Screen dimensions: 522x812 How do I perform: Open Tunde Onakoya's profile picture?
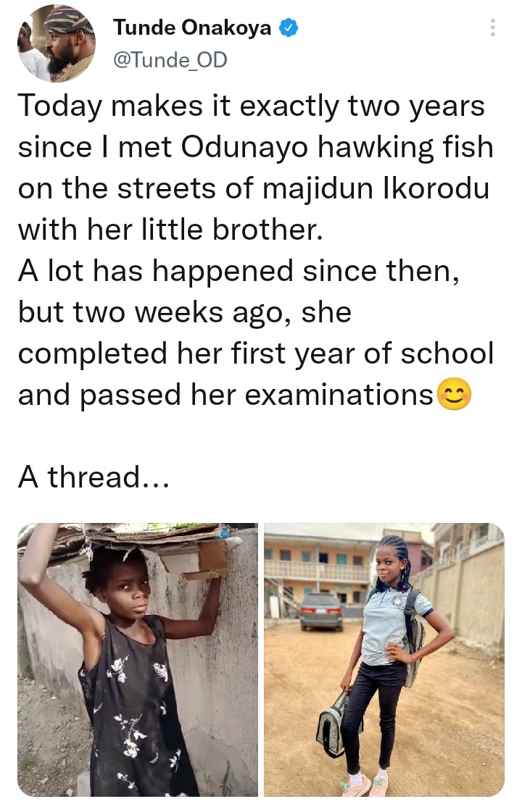click(56, 43)
